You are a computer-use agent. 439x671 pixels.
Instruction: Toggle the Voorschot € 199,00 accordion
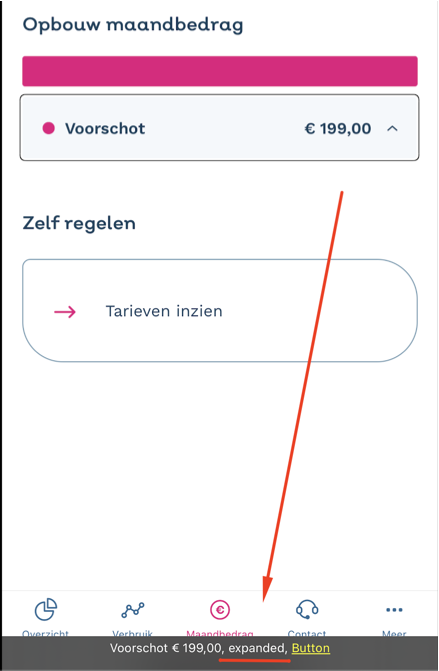220,128
